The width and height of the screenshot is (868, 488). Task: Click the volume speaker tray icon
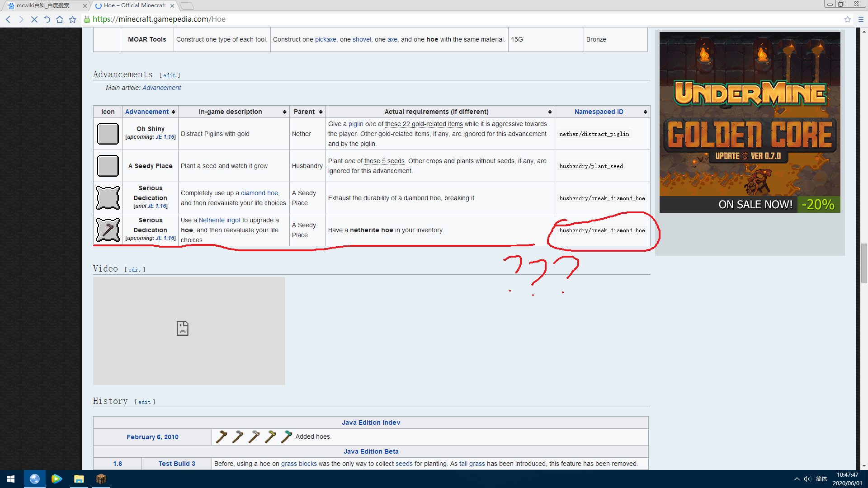807,479
